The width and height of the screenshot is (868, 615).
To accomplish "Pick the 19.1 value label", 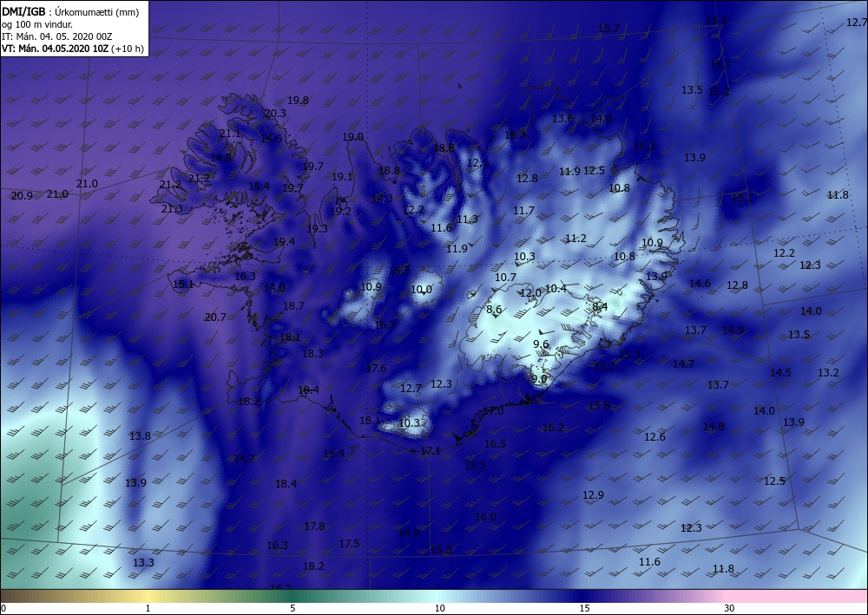I will (x=342, y=177).
